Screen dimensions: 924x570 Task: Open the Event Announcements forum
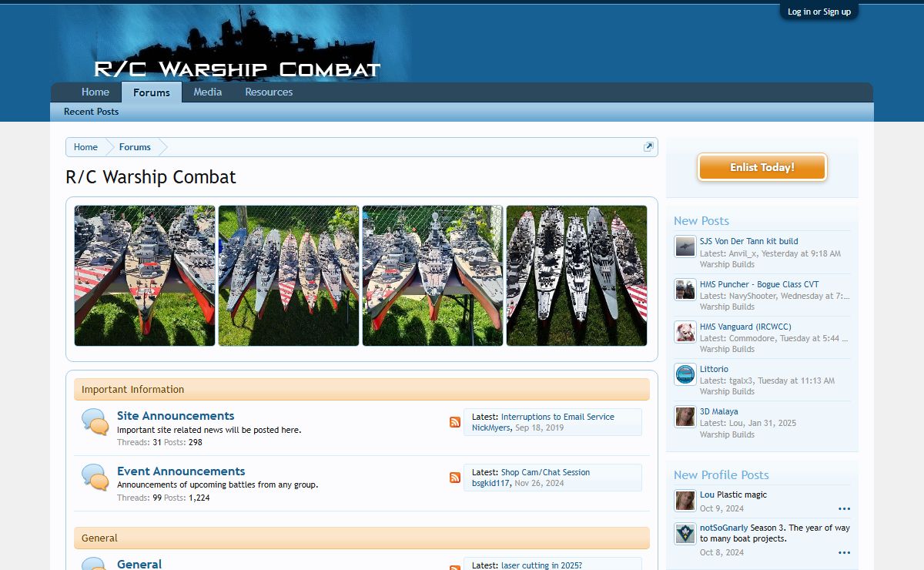click(181, 471)
